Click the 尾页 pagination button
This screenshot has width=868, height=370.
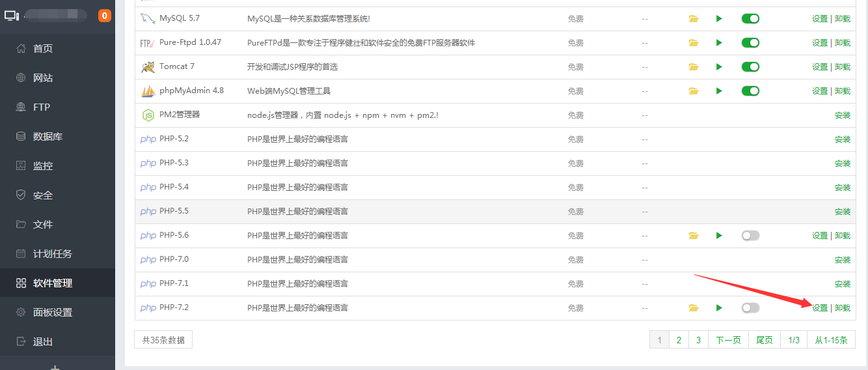pyautogui.click(x=765, y=340)
